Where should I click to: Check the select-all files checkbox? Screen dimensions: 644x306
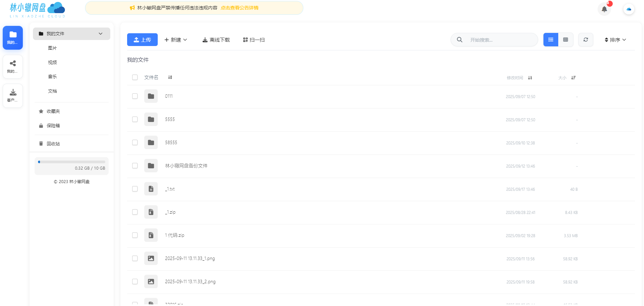(135, 77)
